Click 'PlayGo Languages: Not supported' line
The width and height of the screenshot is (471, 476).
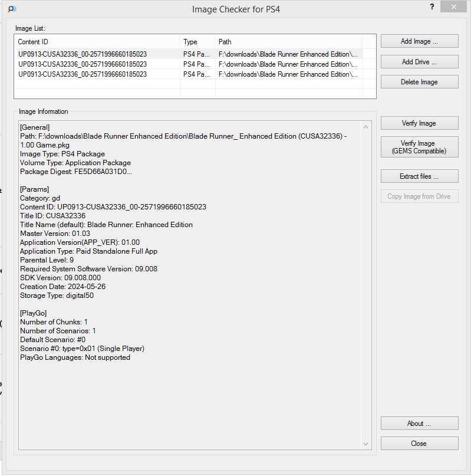click(x=75, y=357)
